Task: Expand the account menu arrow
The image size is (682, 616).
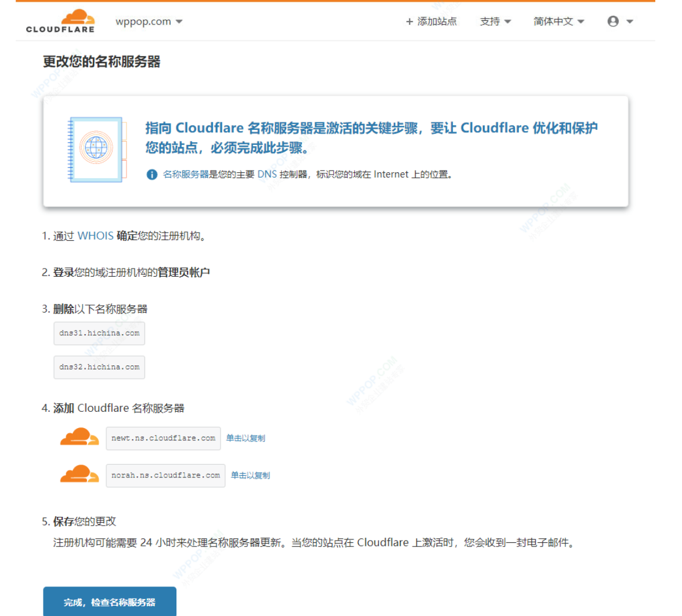Action: (x=629, y=21)
